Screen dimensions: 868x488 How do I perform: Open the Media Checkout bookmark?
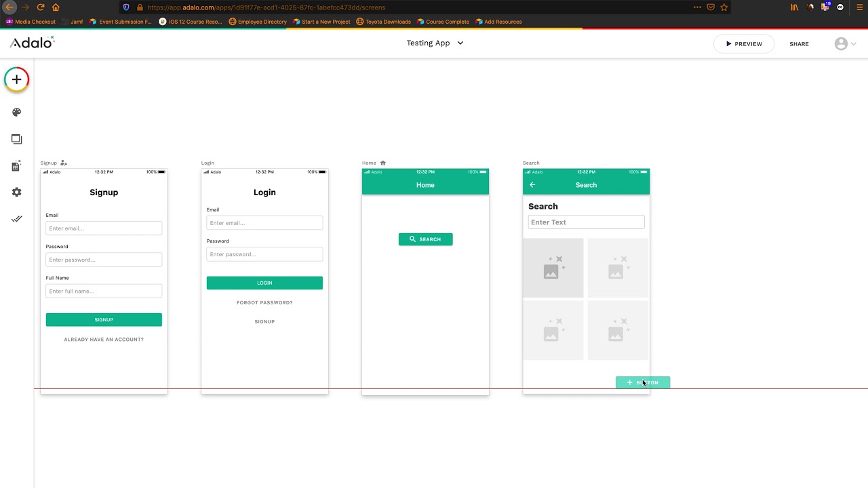point(31,22)
